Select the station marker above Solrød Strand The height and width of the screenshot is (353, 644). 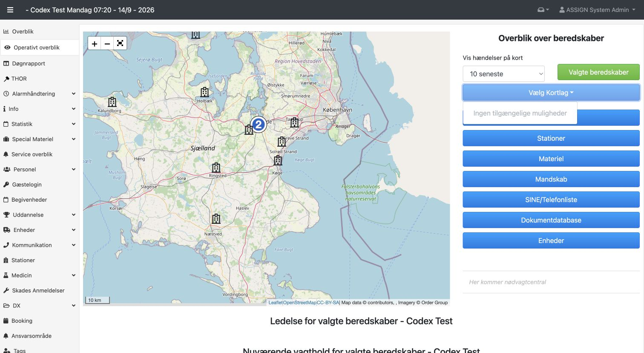282,142
